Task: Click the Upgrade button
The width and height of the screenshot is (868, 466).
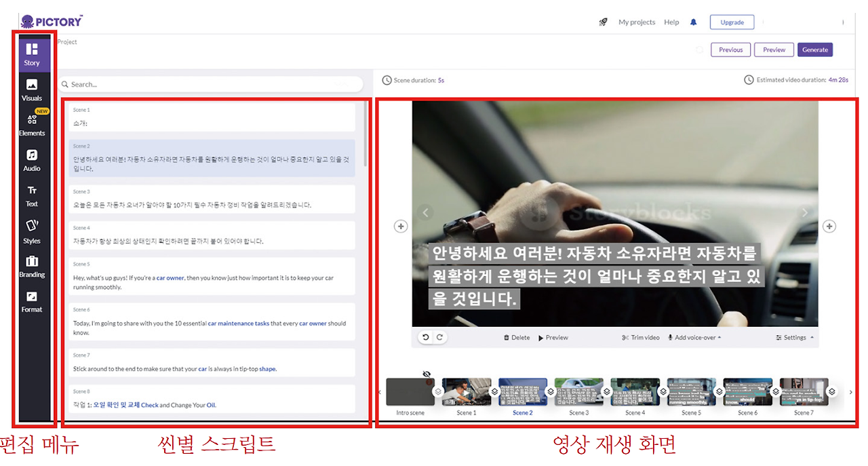Action: (x=732, y=22)
